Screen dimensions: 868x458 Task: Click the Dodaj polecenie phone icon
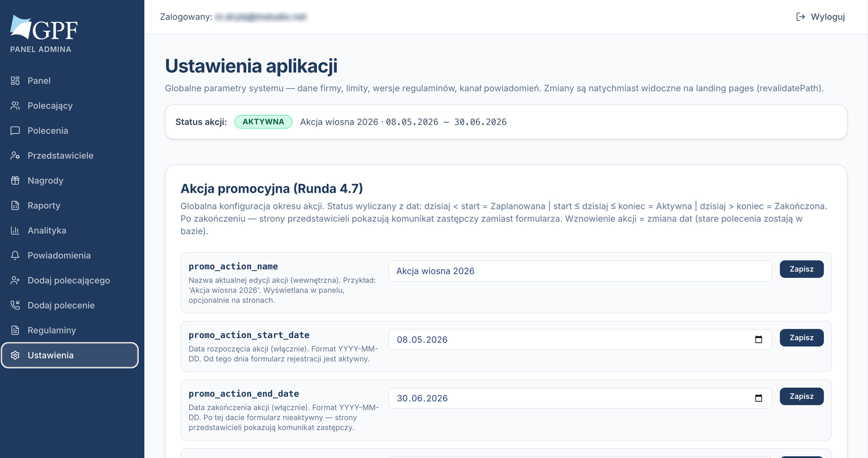coord(15,305)
